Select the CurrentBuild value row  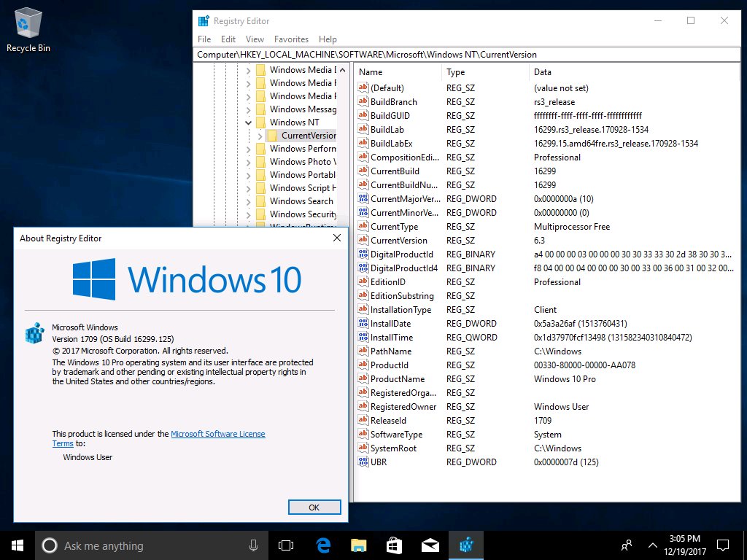546,171
